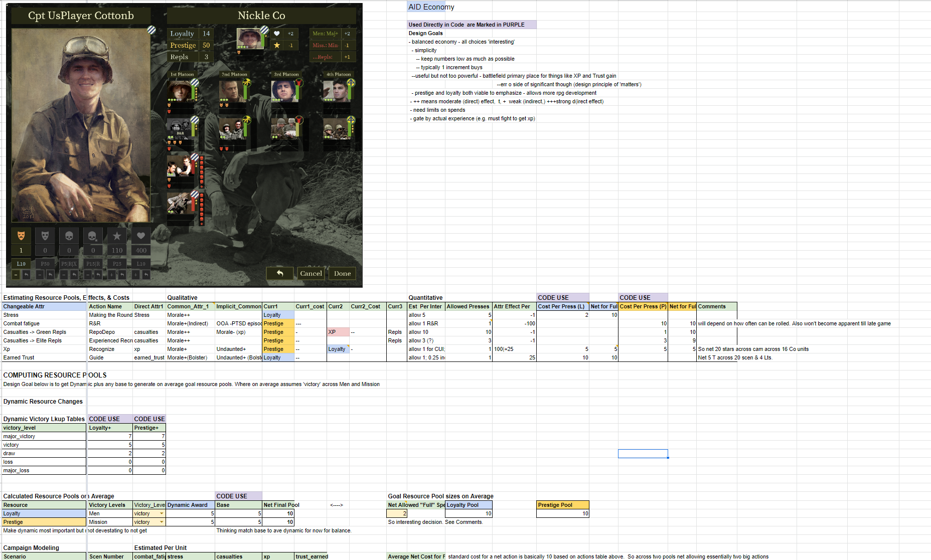Select the 2nd Platoon leader portrait
Image resolution: width=931 pixels, height=560 pixels.
232,91
